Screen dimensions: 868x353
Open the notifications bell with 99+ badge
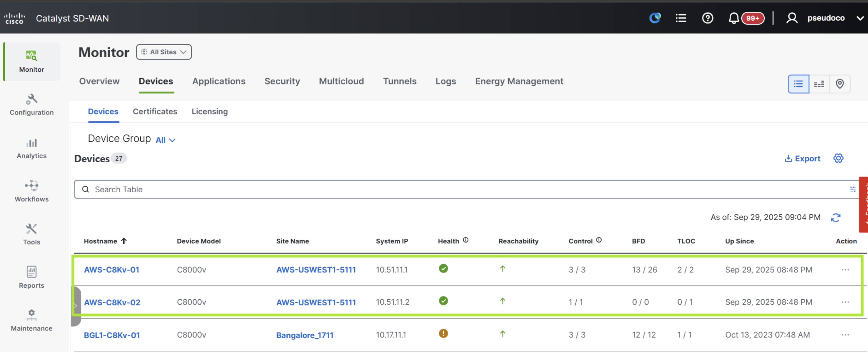point(746,18)
